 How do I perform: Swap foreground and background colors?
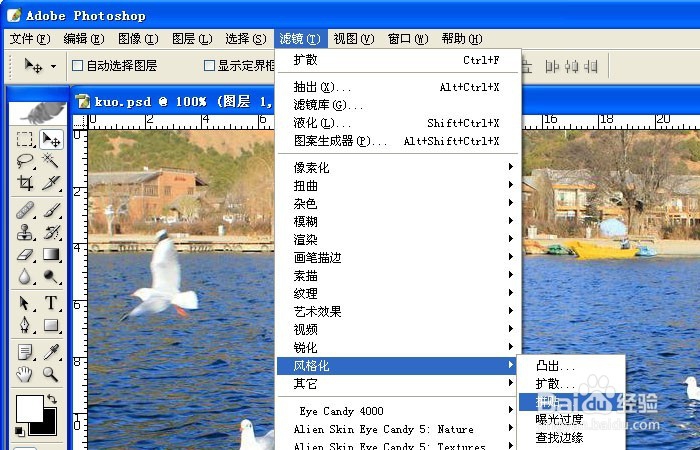point(52,399)
